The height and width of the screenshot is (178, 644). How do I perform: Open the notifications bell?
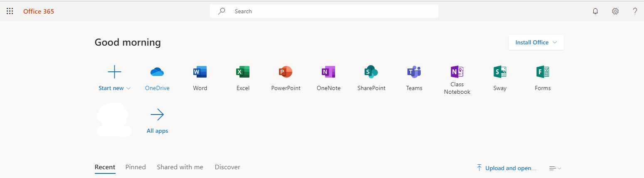(595, 11)
